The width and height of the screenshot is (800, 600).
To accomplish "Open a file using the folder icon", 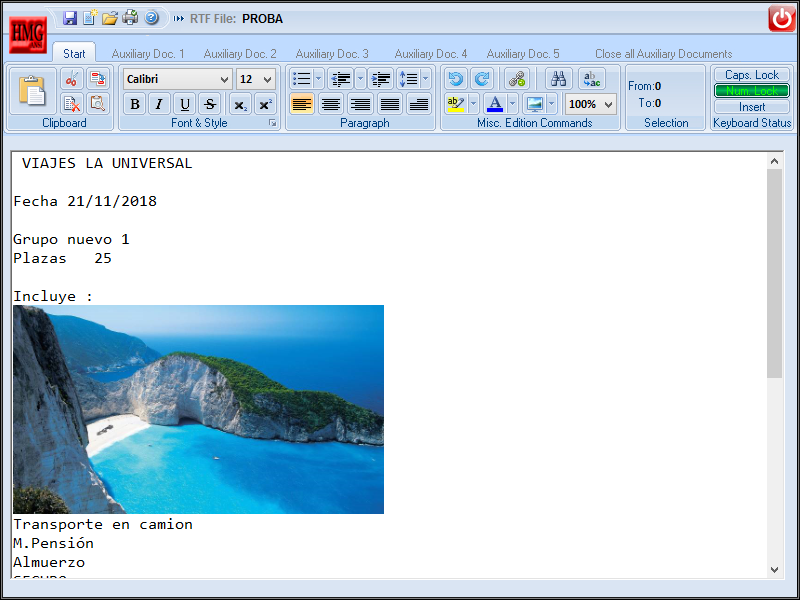I will click(x=110, y=18).
